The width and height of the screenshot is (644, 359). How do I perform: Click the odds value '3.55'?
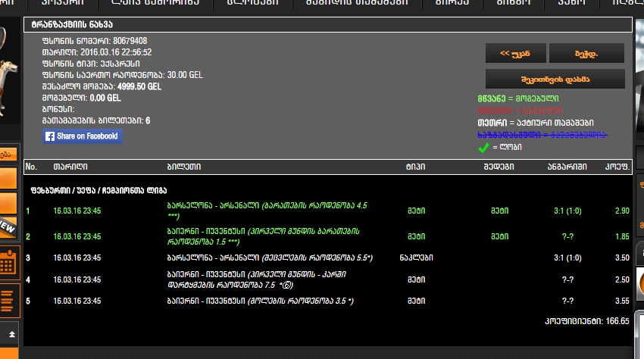(x=622, y=301)
